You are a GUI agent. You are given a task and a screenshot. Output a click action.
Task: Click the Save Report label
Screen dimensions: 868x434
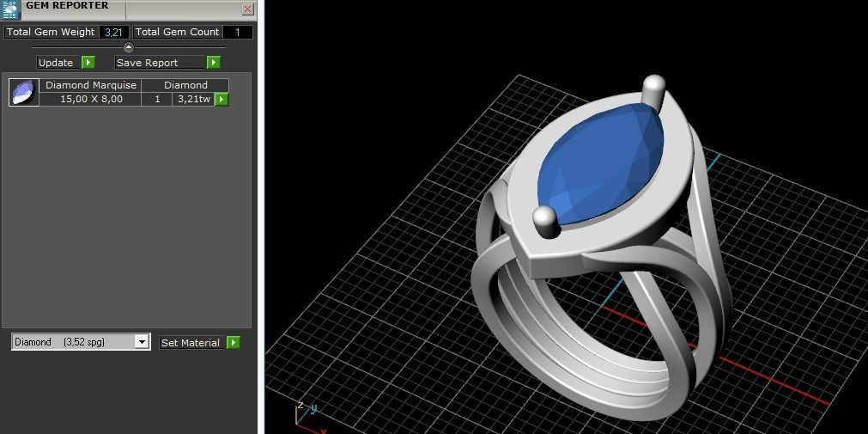coord(160,63)
